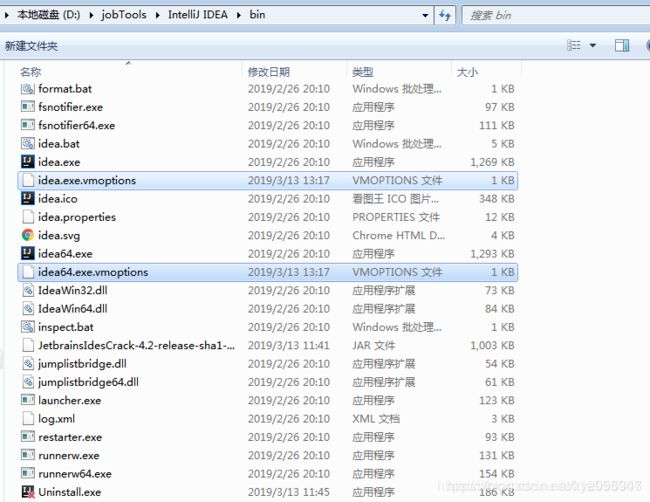The height and width of the screenshot is (502, 650).
Task: Click the Chrome HTML D... type cell
Action: click(398, 235)
